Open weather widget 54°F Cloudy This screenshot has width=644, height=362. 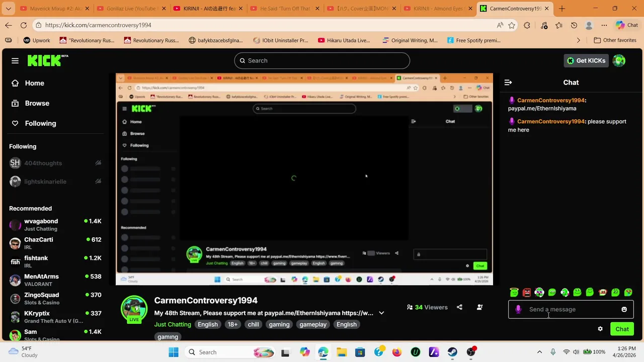coord(24,352)
